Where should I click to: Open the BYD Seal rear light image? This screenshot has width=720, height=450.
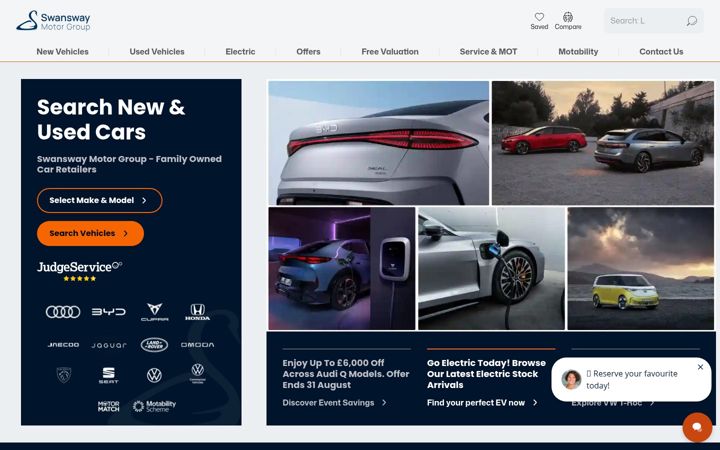379,143
